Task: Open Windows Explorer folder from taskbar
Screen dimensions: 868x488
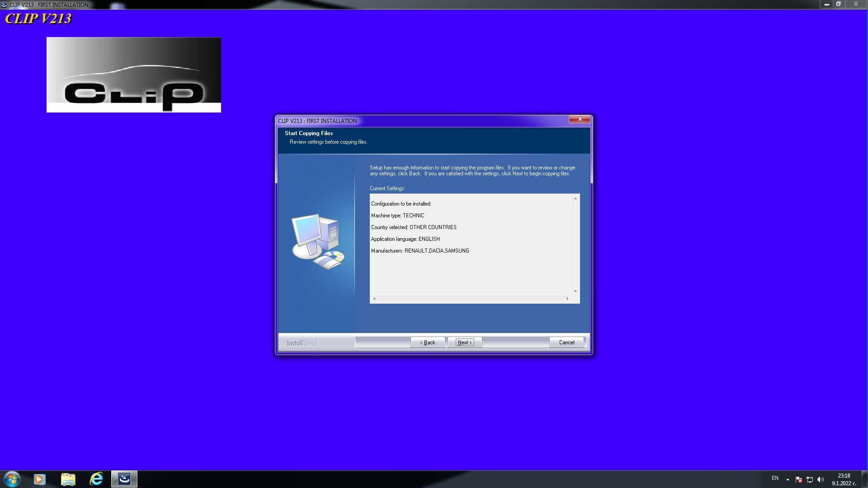Action: pos(68,479)
